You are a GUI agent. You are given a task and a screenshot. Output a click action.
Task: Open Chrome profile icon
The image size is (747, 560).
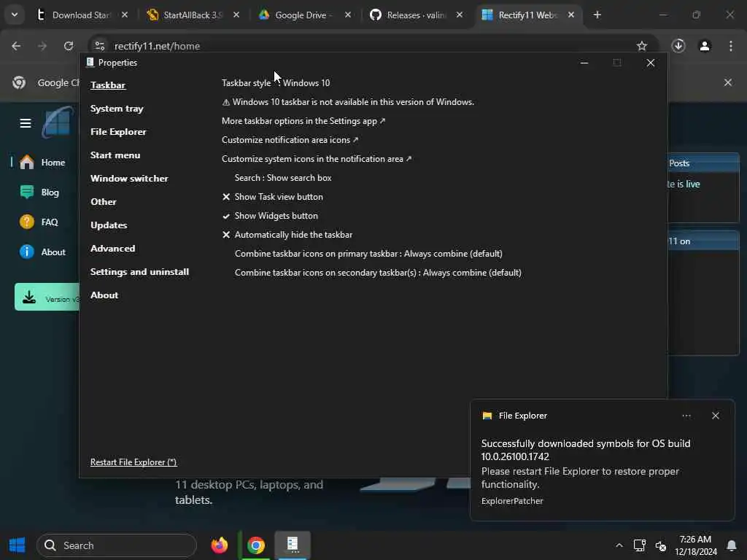[705, 46]
